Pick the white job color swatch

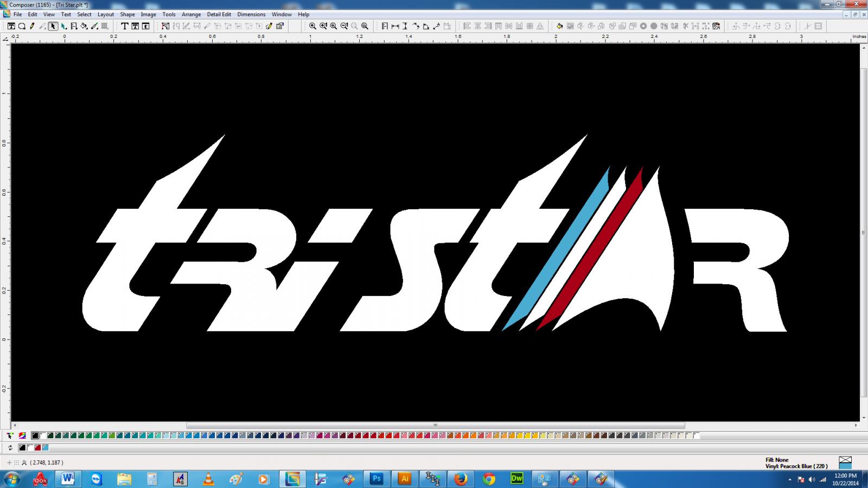pos(30,448)
